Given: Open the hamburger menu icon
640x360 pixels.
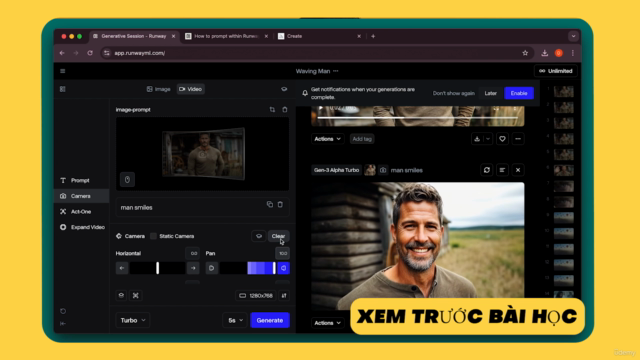Looking at the screenshot, I should [x=62, y=71].
